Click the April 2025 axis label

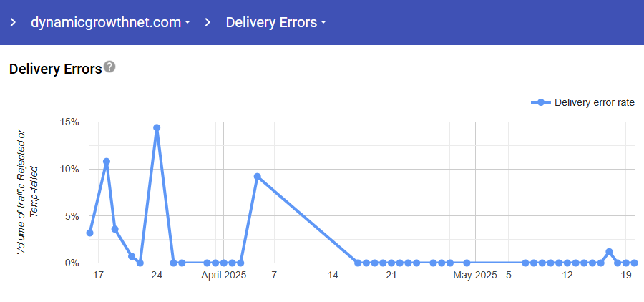[223, 275]
